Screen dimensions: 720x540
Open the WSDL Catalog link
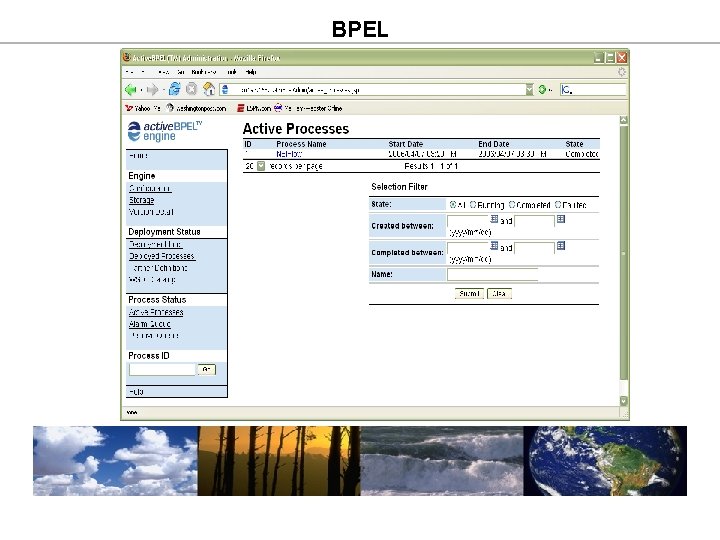[x=152, y=280]
